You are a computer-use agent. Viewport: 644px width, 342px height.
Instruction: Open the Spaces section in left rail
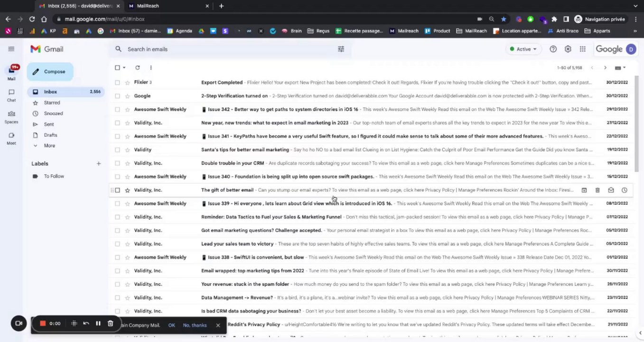11,117
